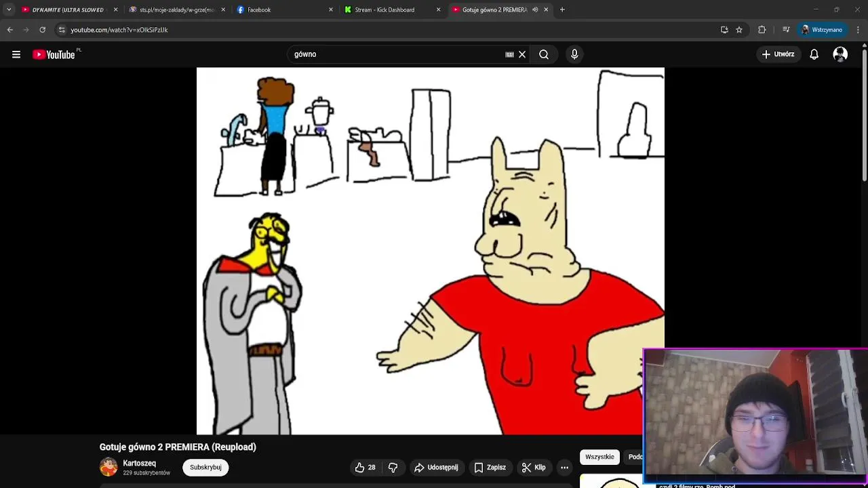This screenshot has height=488, width=868.
Task: Click the 229 subskrybentów text
Action: click(146, 473)
